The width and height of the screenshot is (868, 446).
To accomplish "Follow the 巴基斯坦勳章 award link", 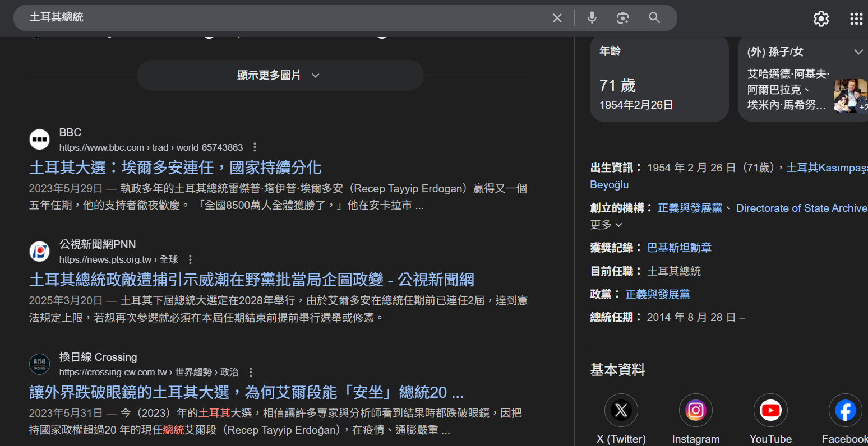I will tap(680, 248).
